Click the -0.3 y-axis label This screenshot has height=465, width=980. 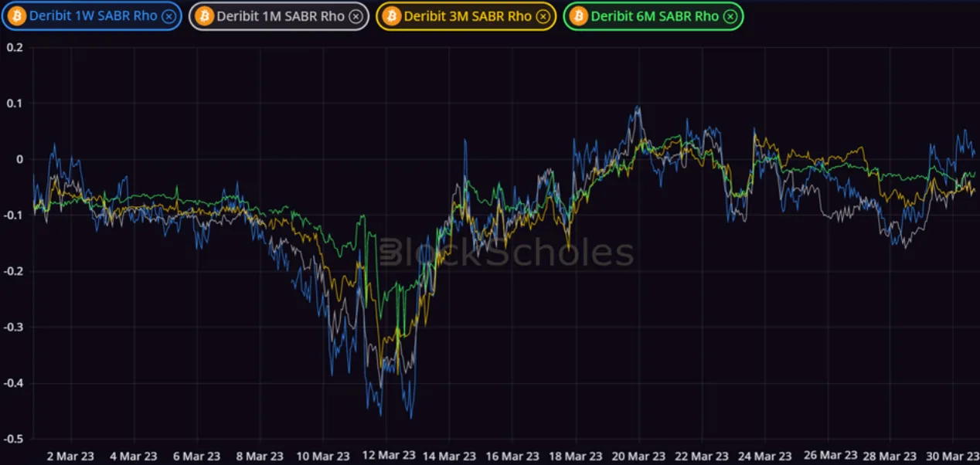(12, 327)
